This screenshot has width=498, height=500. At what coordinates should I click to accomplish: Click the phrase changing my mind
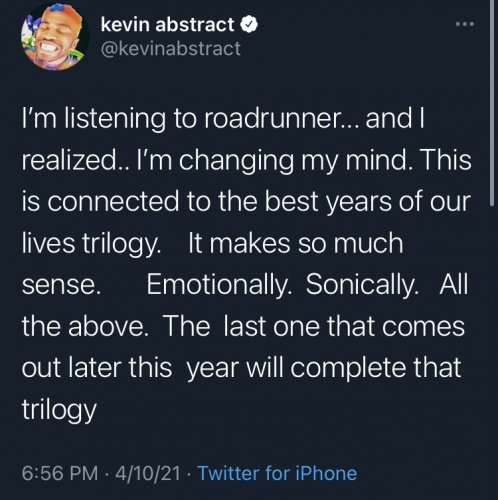tap(293, 161)
